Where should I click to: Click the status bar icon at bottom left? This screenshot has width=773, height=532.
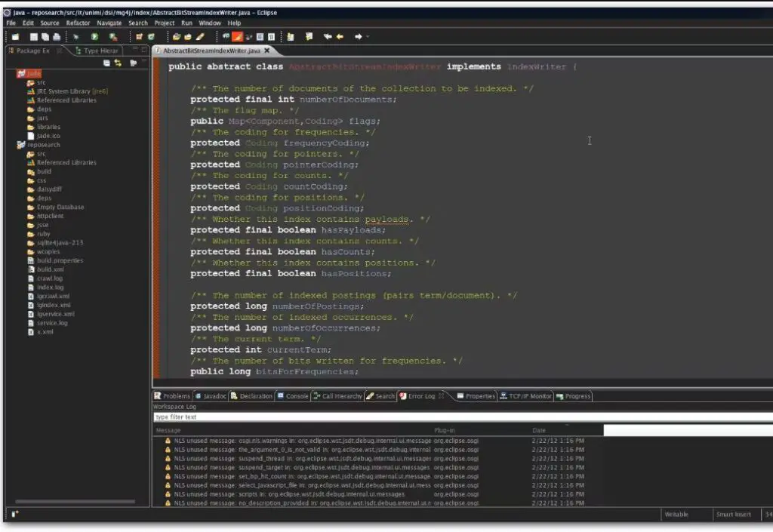pyautogui.click(x=15, y=515)
